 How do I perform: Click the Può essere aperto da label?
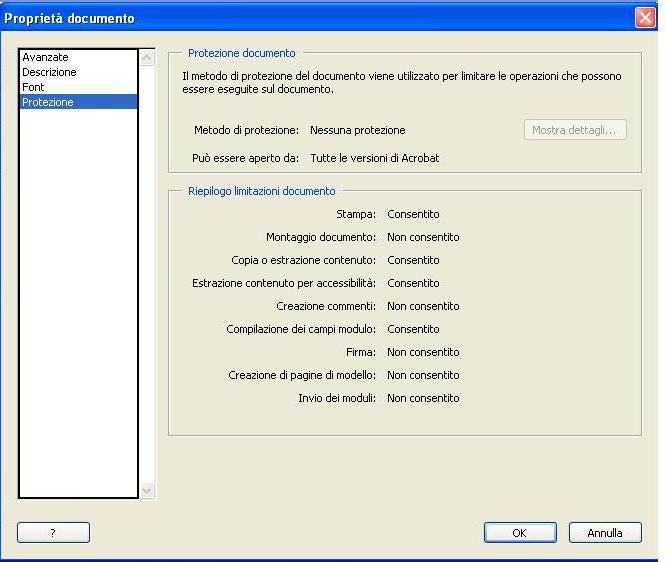245,158
